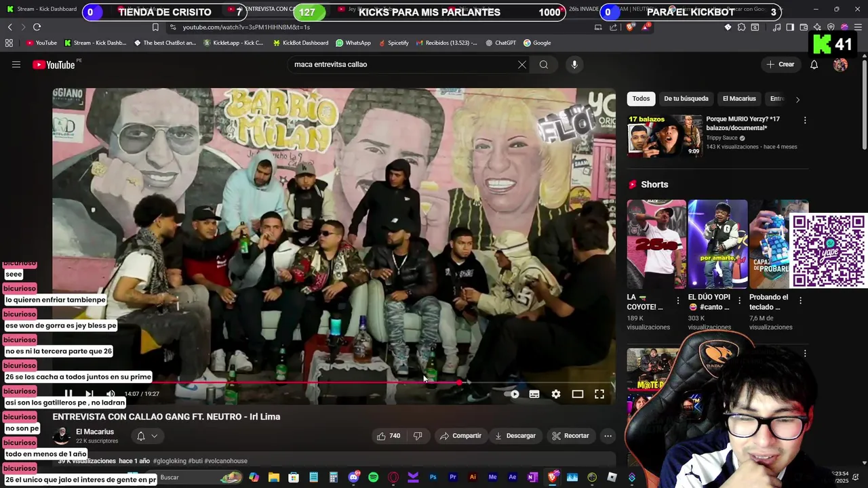Open player settings gear
Viewport: 868px width, 488px height.
pos(556,394)
